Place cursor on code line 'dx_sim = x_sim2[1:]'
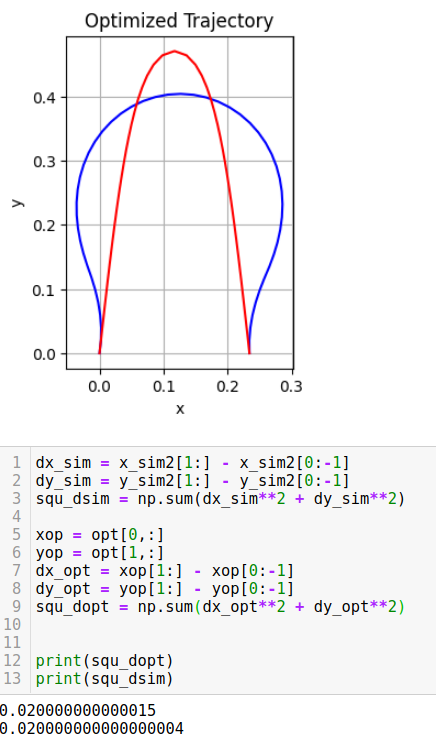 [193, 463]
